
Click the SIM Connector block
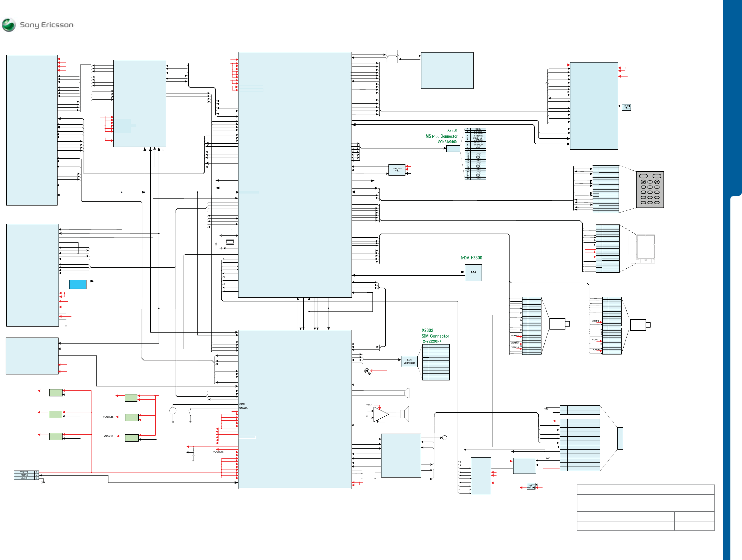409,361
